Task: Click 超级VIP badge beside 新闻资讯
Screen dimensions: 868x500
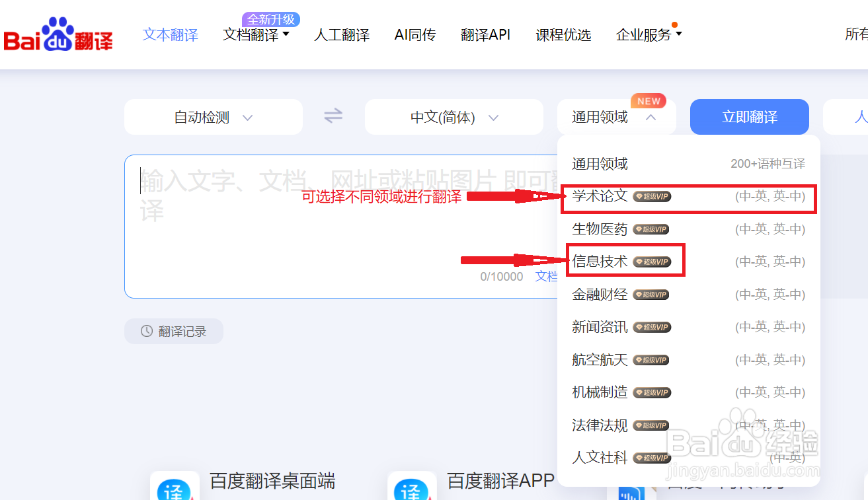Action: tap(652, 327)
